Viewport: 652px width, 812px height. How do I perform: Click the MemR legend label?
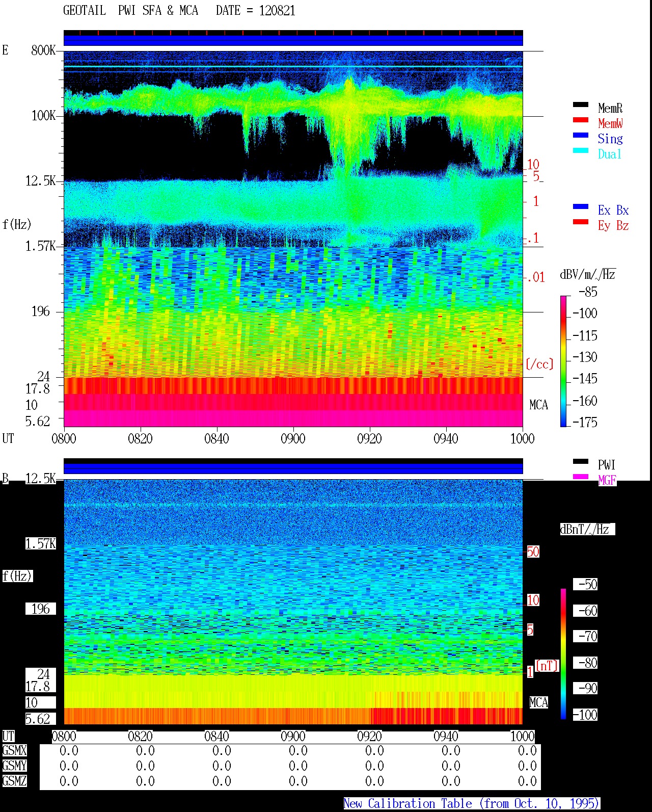[610, 108]
